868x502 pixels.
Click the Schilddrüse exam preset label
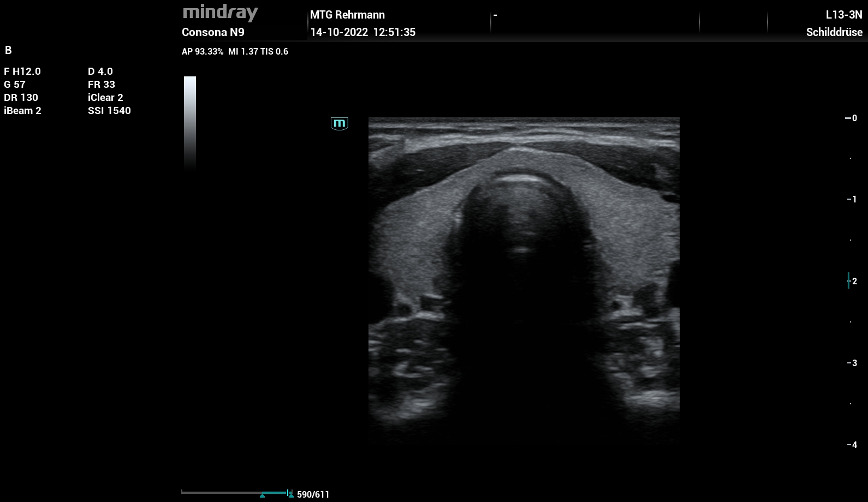(834, 32)
